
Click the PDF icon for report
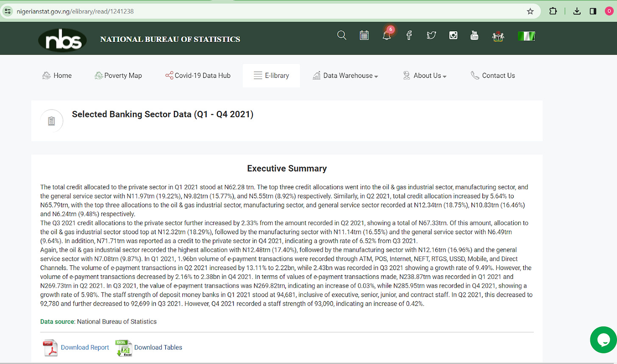(x=50, y=348)
